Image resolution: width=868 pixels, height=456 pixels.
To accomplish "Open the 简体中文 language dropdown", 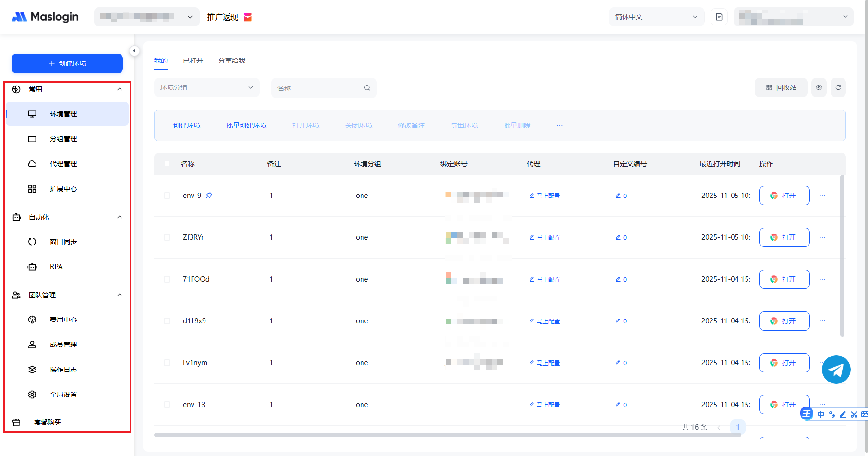I will click(656, 17).
